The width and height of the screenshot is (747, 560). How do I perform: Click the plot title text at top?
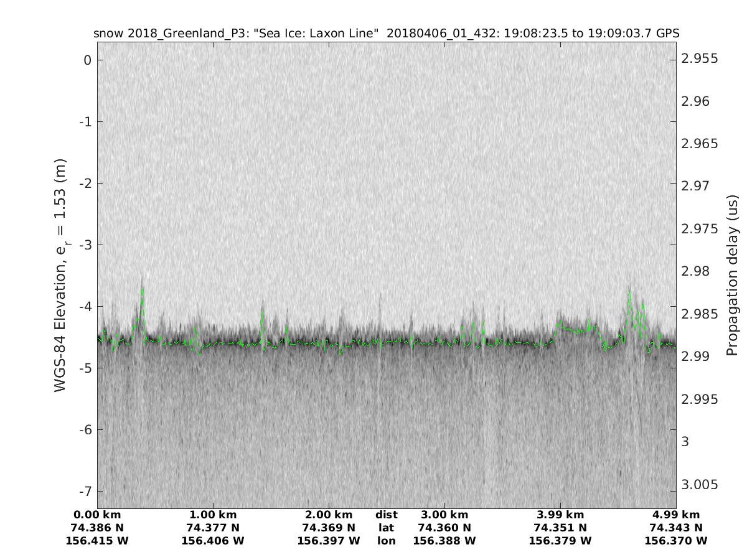click(386, 33)
